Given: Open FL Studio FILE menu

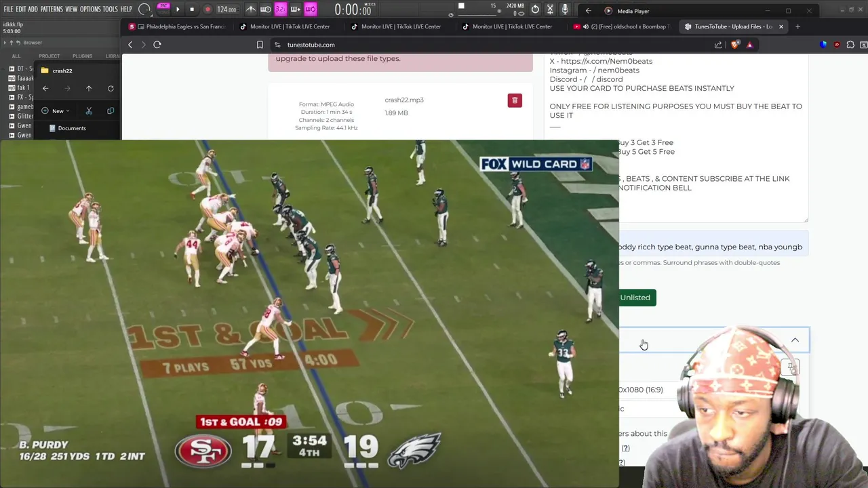Looking at the screenshot, I should pos(8,9).
